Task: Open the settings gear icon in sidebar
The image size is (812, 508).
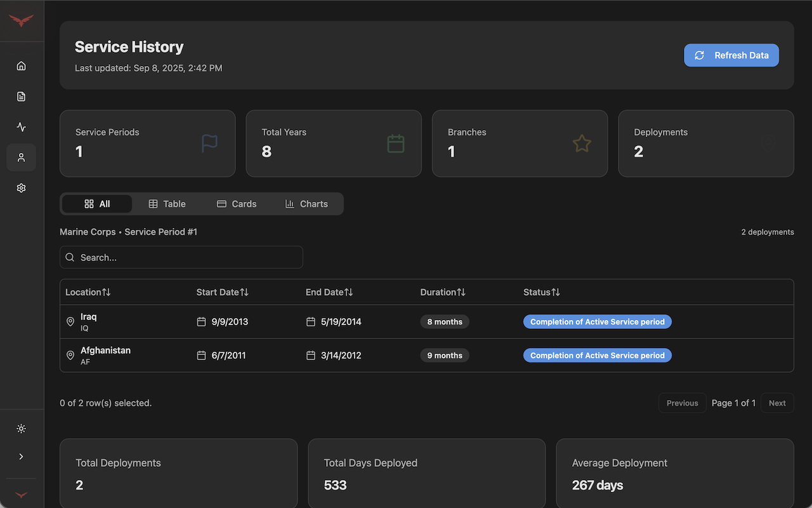Action: pos(21,188)
